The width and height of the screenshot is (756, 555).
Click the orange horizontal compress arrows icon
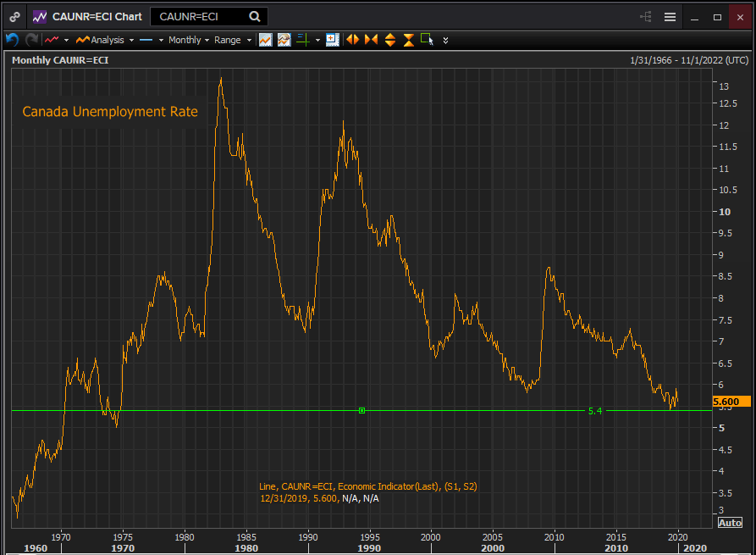click(371, 40)
